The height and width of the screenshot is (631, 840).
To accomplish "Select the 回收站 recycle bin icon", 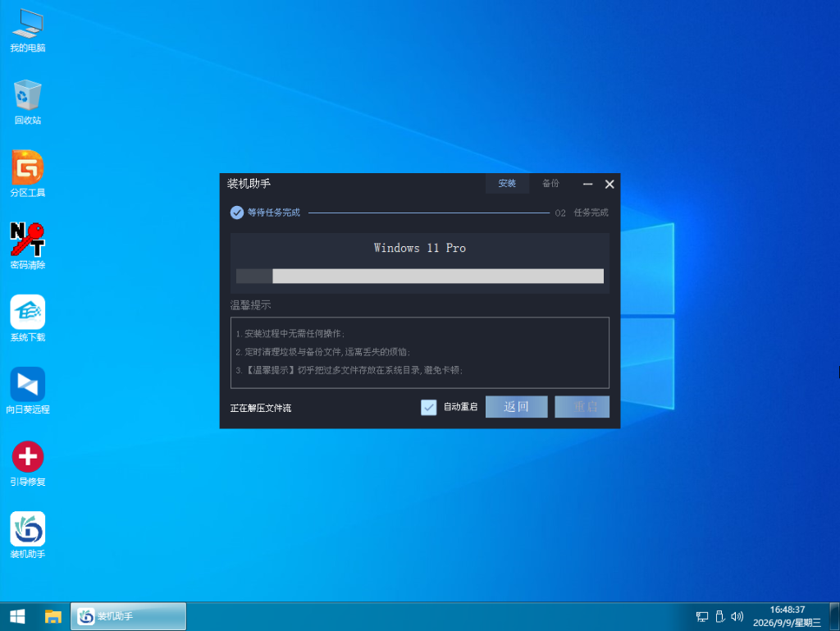I will click(28, 103).
